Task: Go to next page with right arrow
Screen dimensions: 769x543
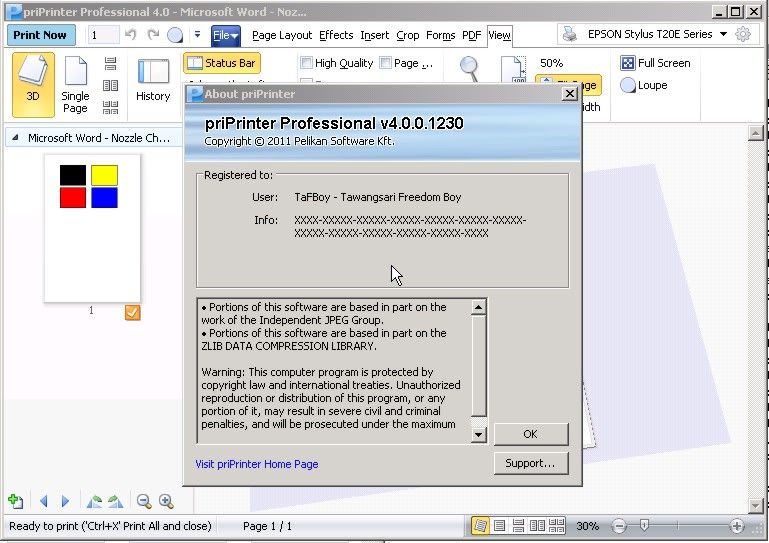Action: [65, 501]
